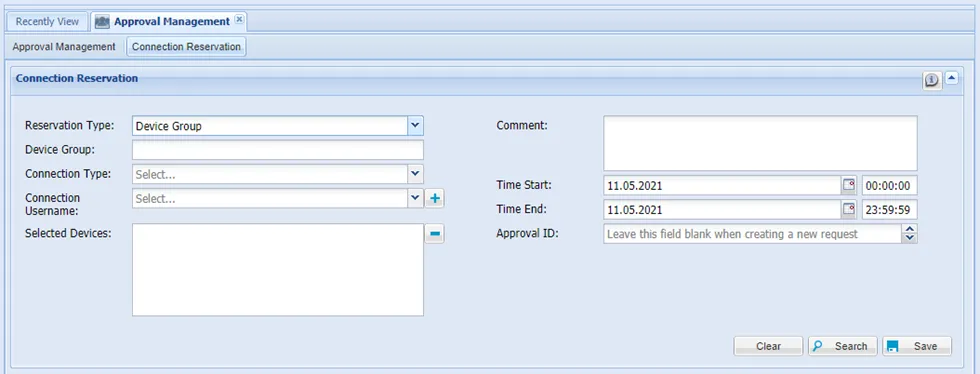Open the Connection Type dropdown arrow
Viewport: 980px width, 374px height.
pos(416,174)
